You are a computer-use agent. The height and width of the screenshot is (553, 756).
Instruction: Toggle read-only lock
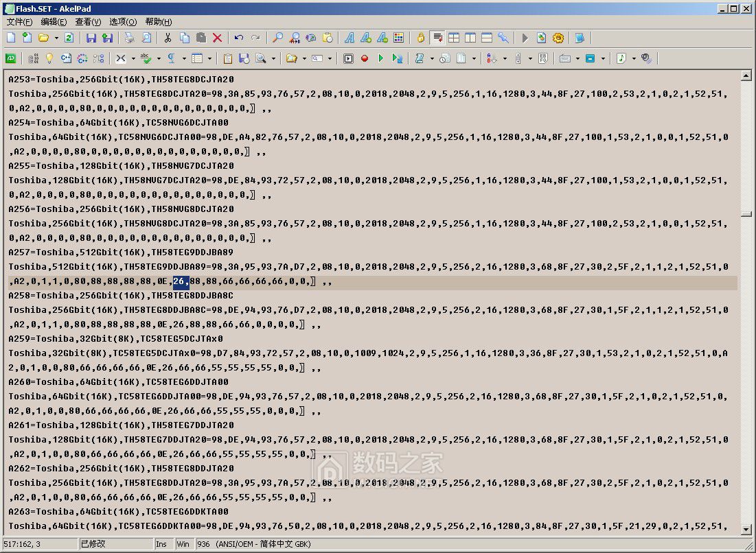(x=421, y=38)
